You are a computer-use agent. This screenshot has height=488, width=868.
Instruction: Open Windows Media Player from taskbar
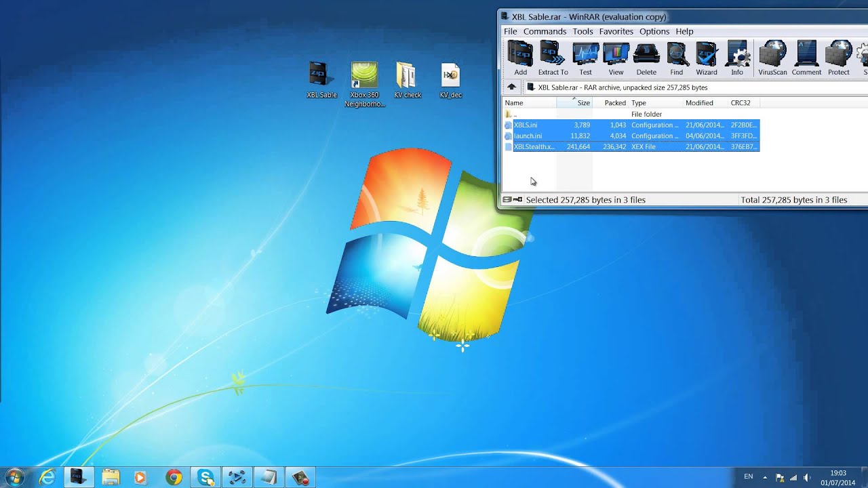pyautogui.click(x=142, y=477)
